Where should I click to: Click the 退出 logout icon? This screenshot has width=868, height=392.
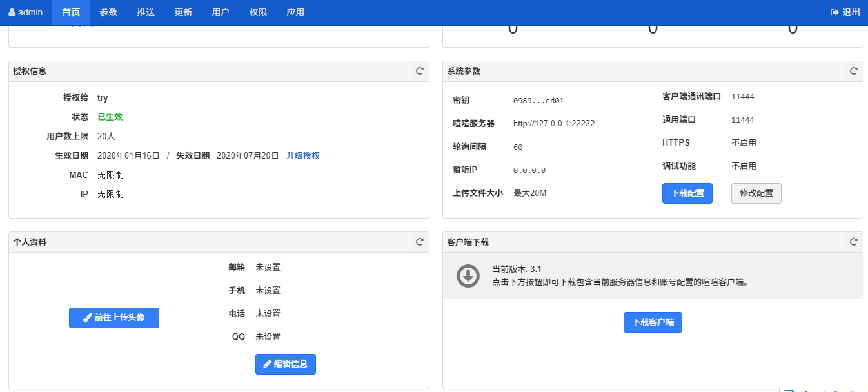(x=834, y=12)
